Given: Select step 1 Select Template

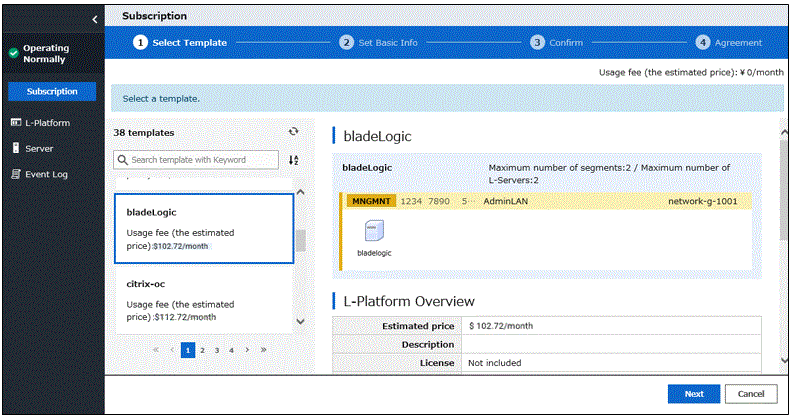Looking at the screenshot, I should click(180, 43).
